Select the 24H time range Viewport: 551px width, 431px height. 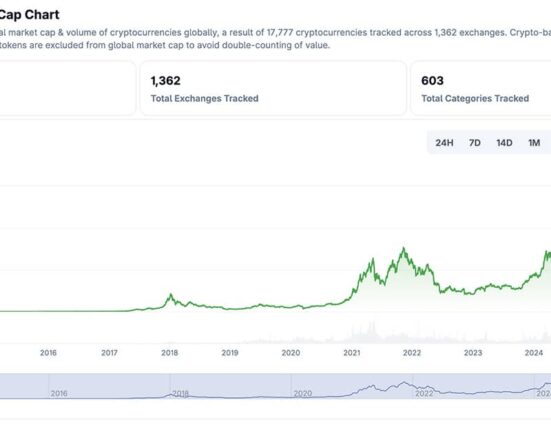(444, 143)
